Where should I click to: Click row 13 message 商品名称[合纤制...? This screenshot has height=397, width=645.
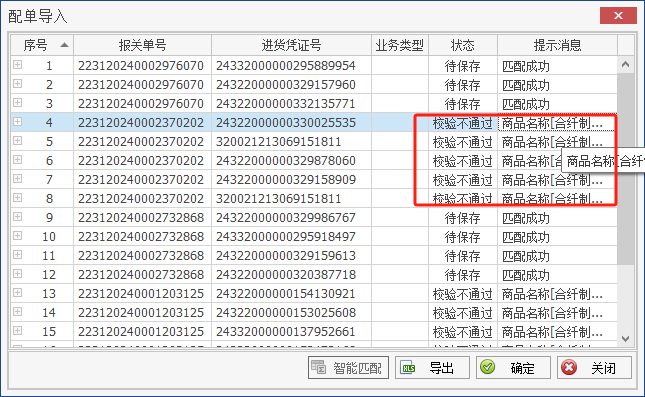coord(557,294)
